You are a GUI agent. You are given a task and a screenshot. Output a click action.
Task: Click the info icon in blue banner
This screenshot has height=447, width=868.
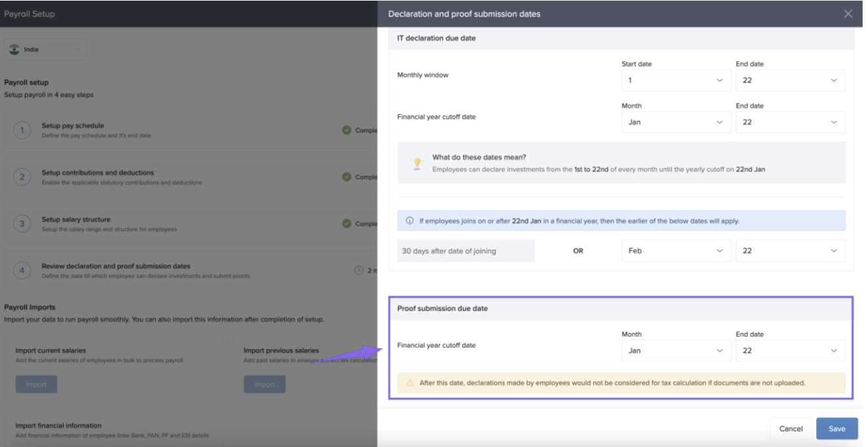click(410, 221)
